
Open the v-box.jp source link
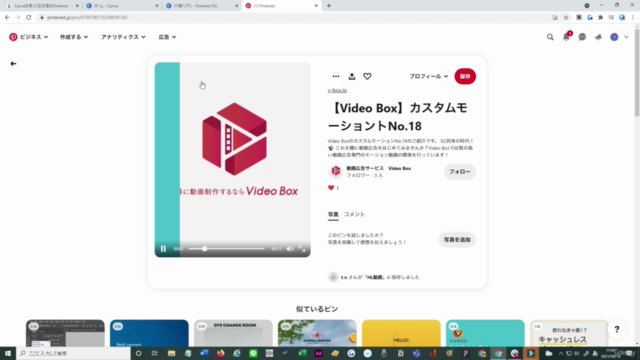tap(337, 90)
